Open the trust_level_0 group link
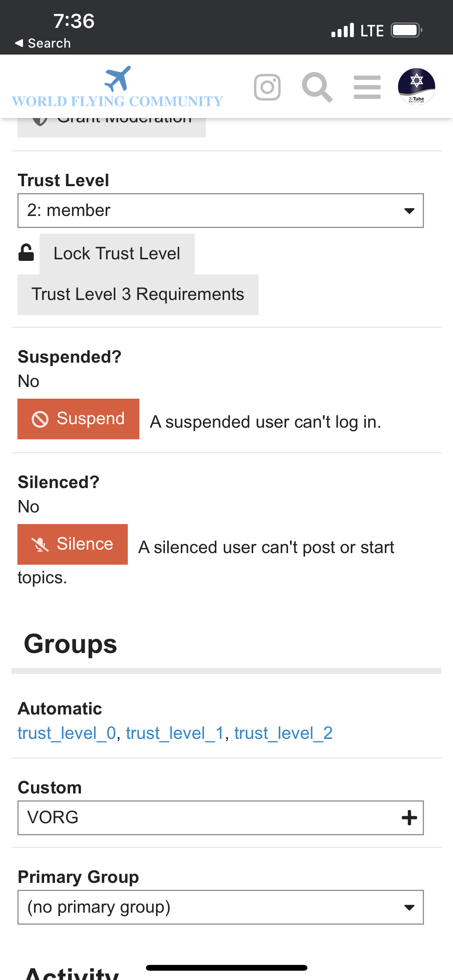The width and height of the screenshot is (453, 980). [67, 733]
